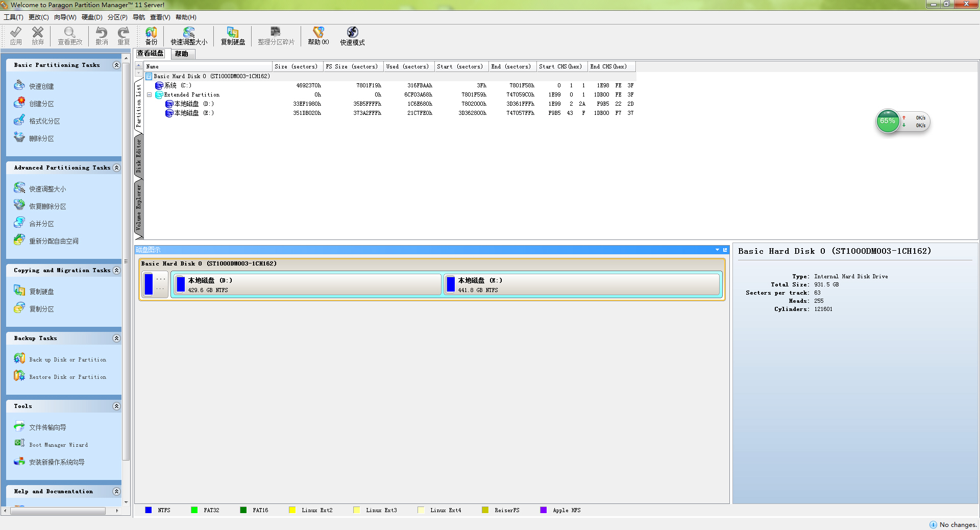
Task: Click the 应用 (Apply) toolbar icon
Action: coord(16,36)
